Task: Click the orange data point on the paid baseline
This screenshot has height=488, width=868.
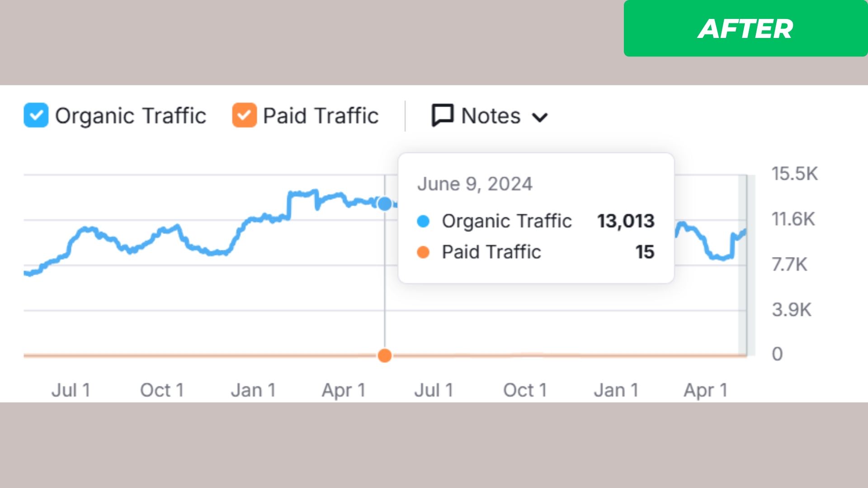Action: tap(385, 356)
